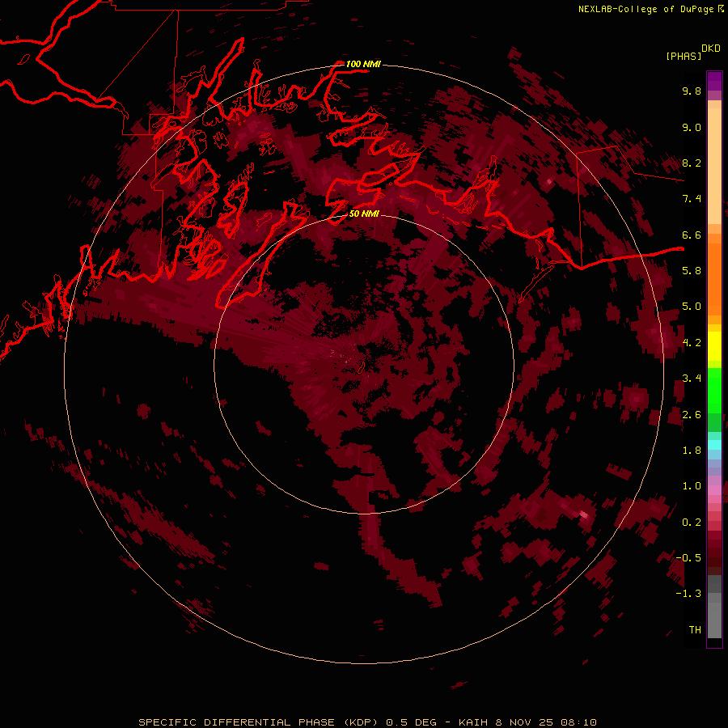This screenshot has height=728, width=728.
Task: Click the -0.5 scale value
Action: pos(688,558)
